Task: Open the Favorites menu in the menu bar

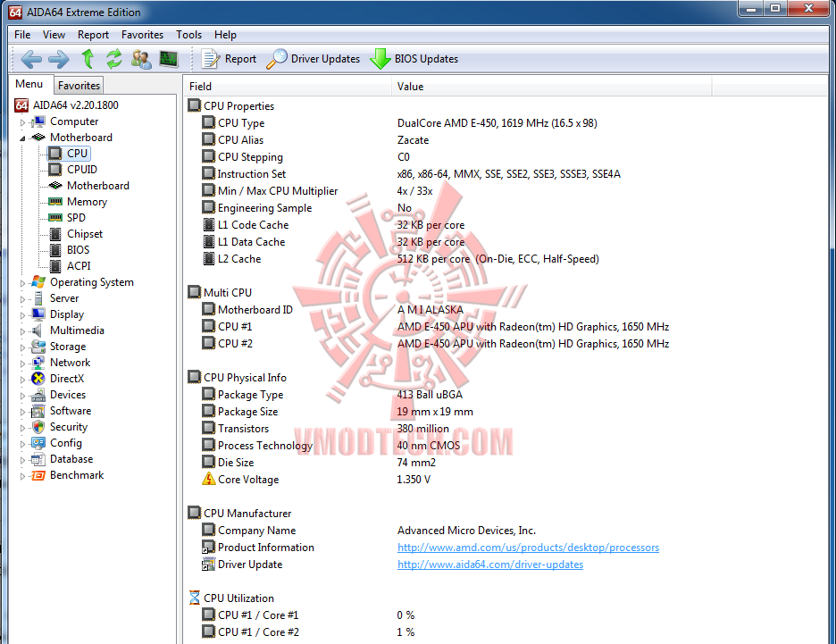Action: tap(142, 35)
